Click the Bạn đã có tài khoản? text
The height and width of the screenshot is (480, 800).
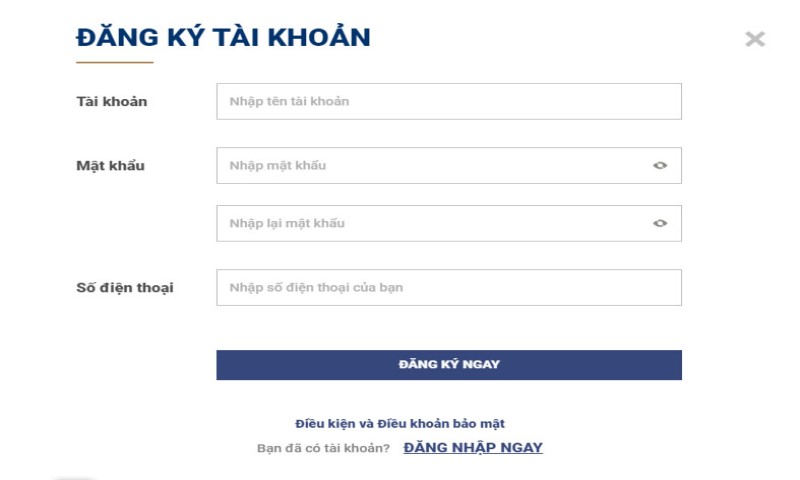[323, 448]
